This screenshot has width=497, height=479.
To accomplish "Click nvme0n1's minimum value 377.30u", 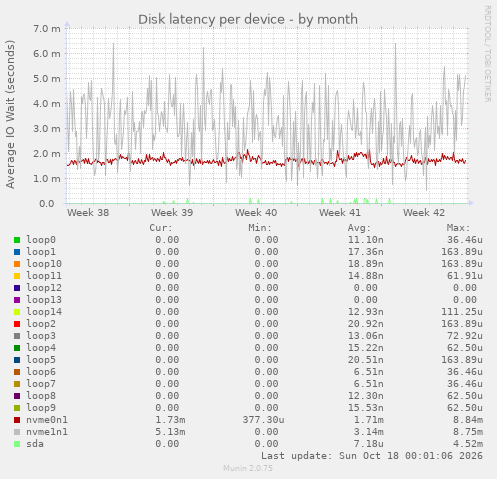I will pos(263,420).
